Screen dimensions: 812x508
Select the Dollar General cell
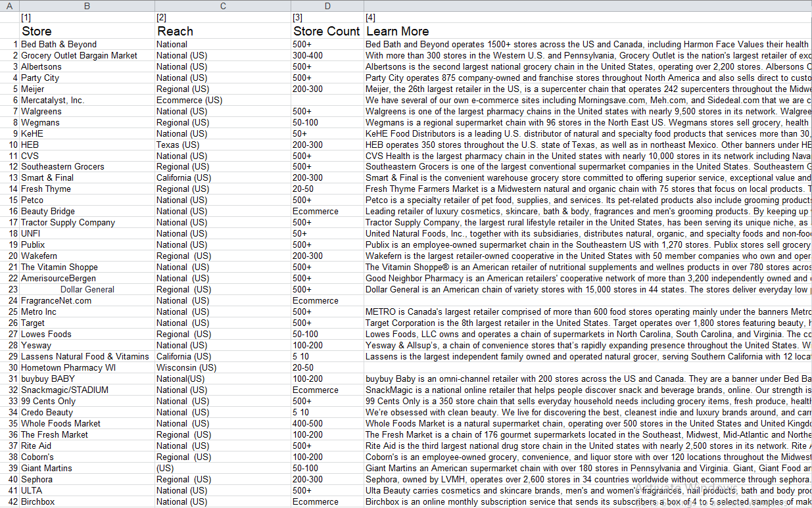click(x=87, y=290)
